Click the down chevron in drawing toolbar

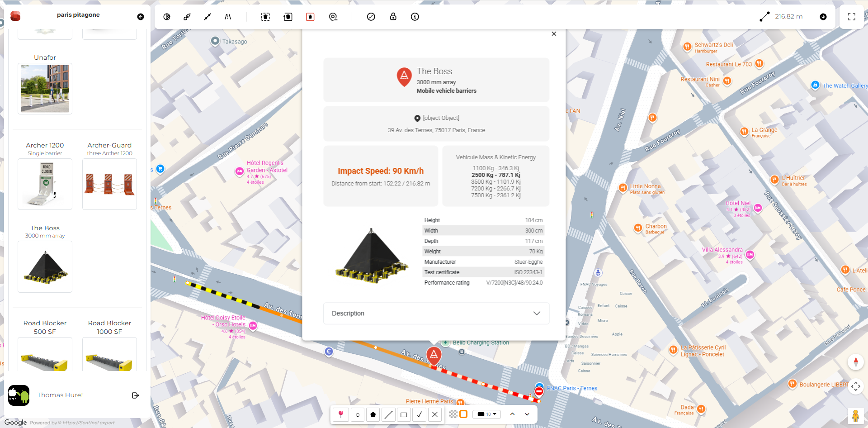[x=527, y=414]
